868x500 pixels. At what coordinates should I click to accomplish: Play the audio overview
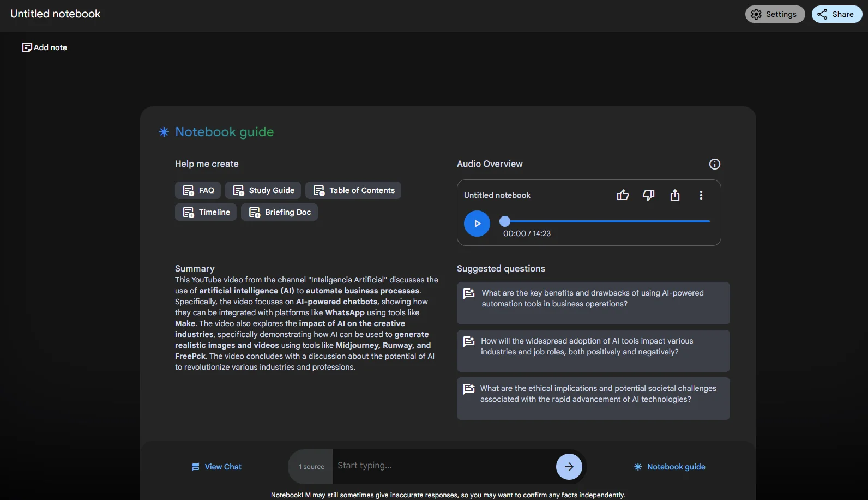pyautogui.click(x=477, y=224)
